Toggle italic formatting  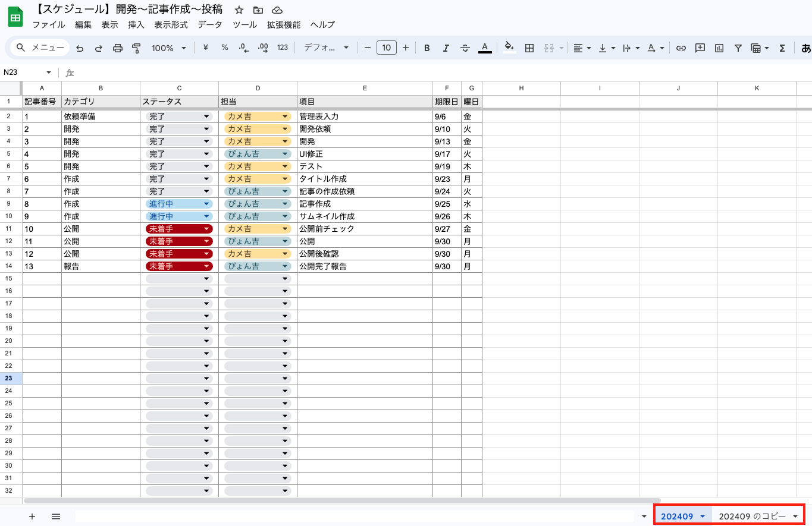[446, 48]
